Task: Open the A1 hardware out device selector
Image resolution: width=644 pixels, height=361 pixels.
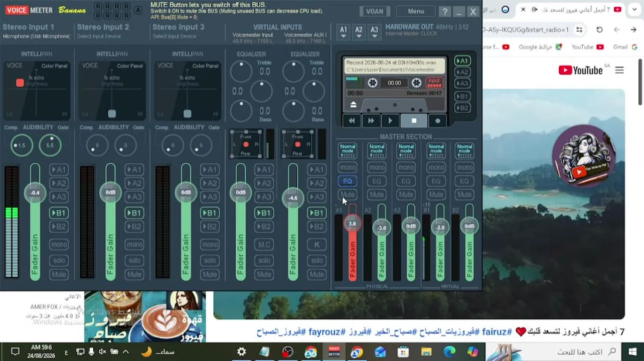Action: click(x=344, y=32)
